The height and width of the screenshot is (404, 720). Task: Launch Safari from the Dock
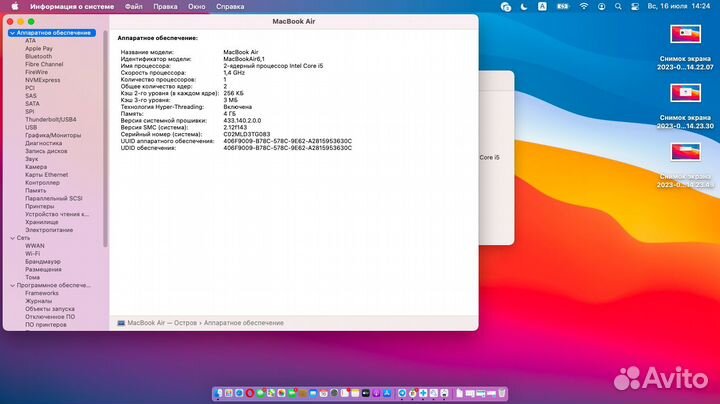[239, 393]
